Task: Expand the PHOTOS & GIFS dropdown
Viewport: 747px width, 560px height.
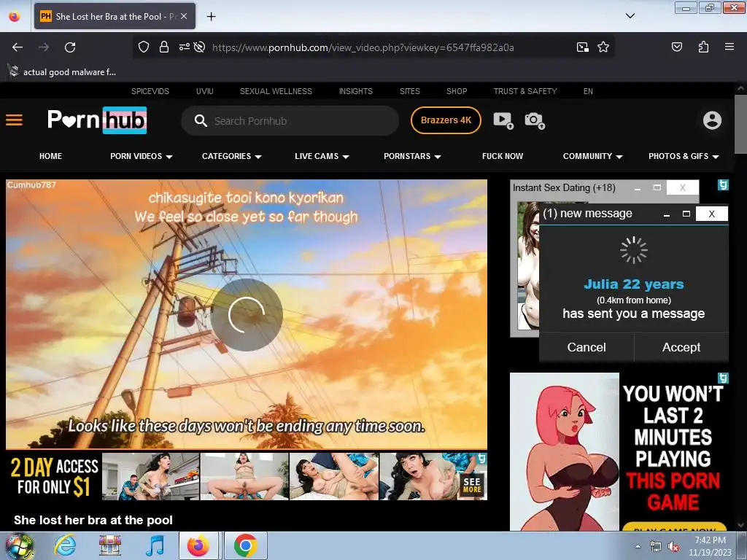Action: point(684,156)
